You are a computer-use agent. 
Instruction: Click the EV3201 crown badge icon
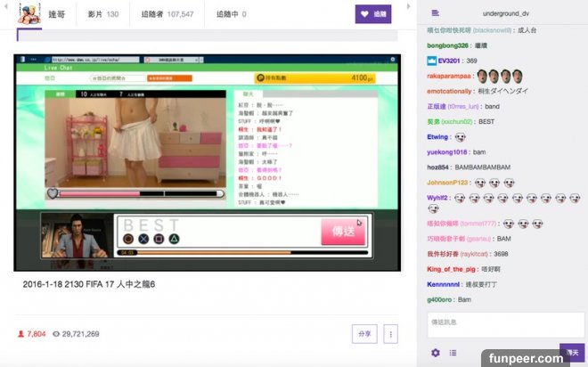pyautogui.click(x=431, y=61)
